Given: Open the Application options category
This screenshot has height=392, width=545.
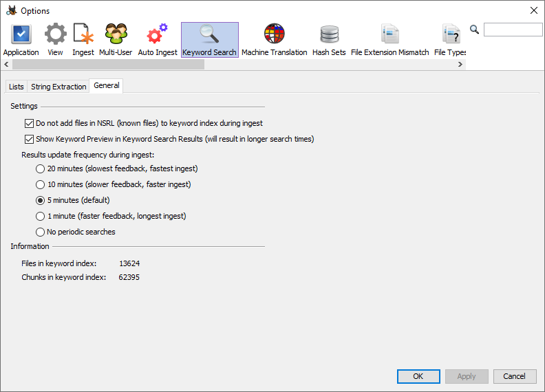Looking at the screenshot, I should (x=21, y=40).
